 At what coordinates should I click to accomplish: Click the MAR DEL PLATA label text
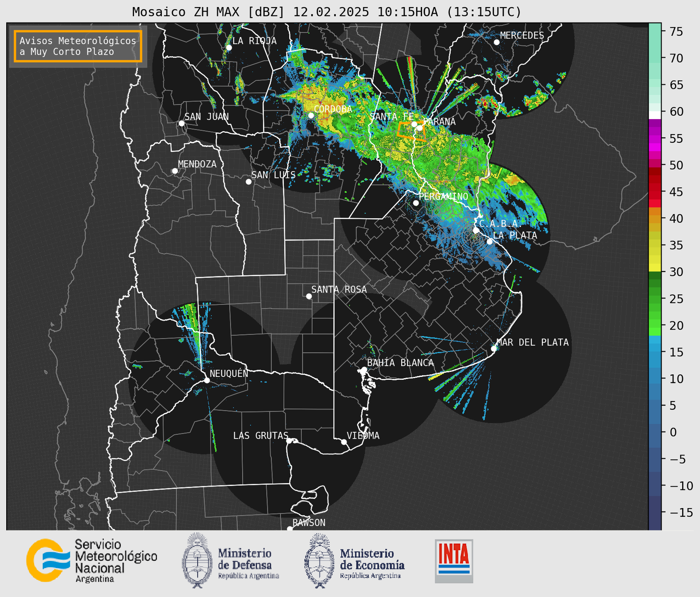tap(532, 343)
